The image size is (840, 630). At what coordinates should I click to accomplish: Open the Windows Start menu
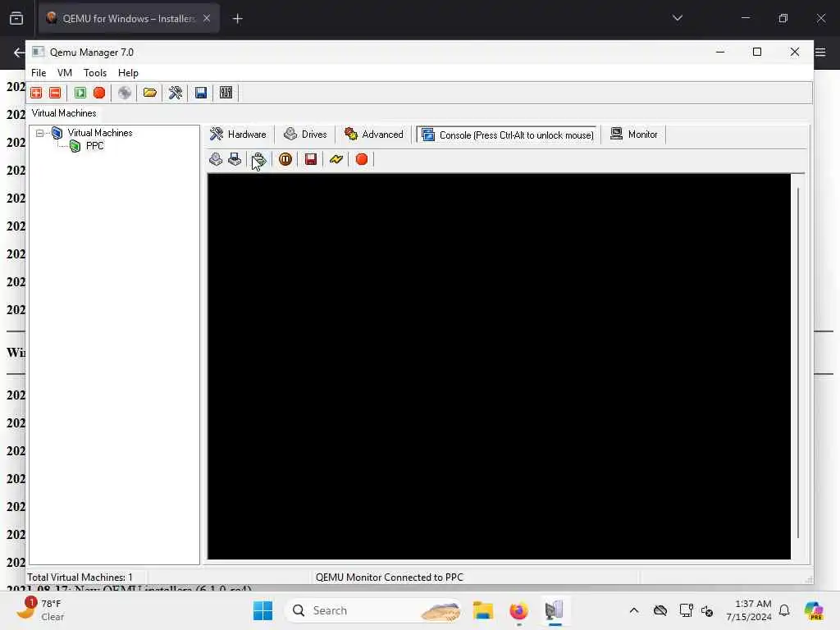click(x=262, y=610)
